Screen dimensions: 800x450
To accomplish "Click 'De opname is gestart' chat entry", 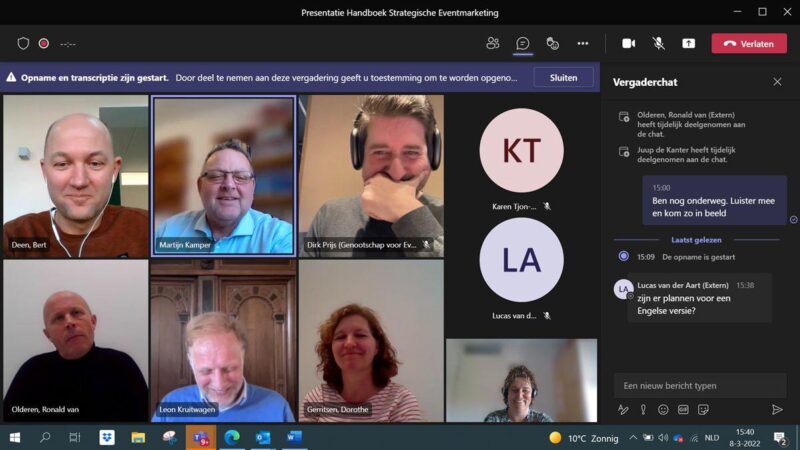I will (x=698, y=257).
